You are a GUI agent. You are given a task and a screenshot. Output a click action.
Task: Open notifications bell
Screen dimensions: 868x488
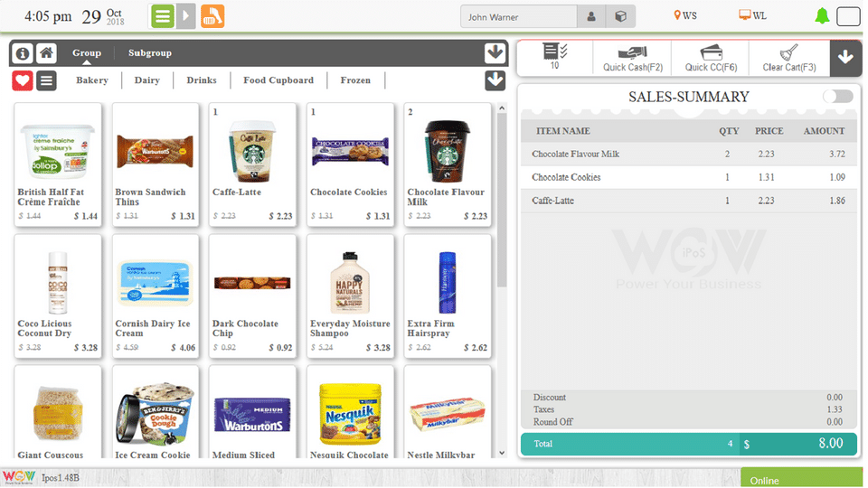(822, 16)
